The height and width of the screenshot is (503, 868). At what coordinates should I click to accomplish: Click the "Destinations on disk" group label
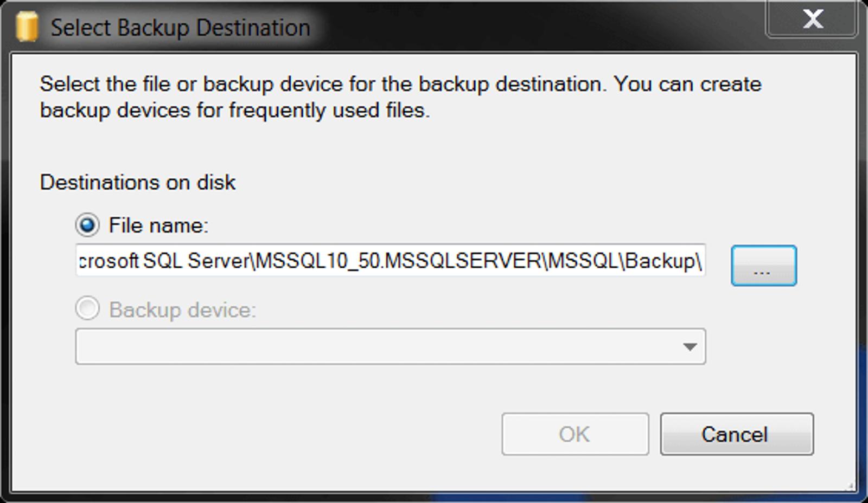pyautogui.click(x=138, y=183)
